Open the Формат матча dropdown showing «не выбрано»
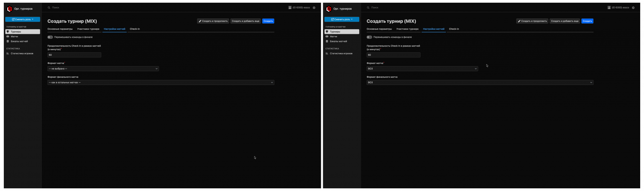644x191 pixels. [x=103, y=69]
